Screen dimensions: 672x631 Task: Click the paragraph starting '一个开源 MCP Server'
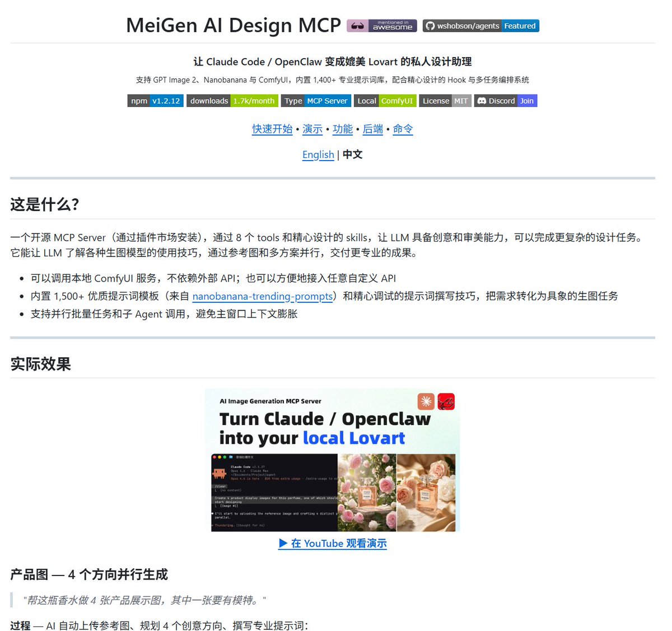327,245
